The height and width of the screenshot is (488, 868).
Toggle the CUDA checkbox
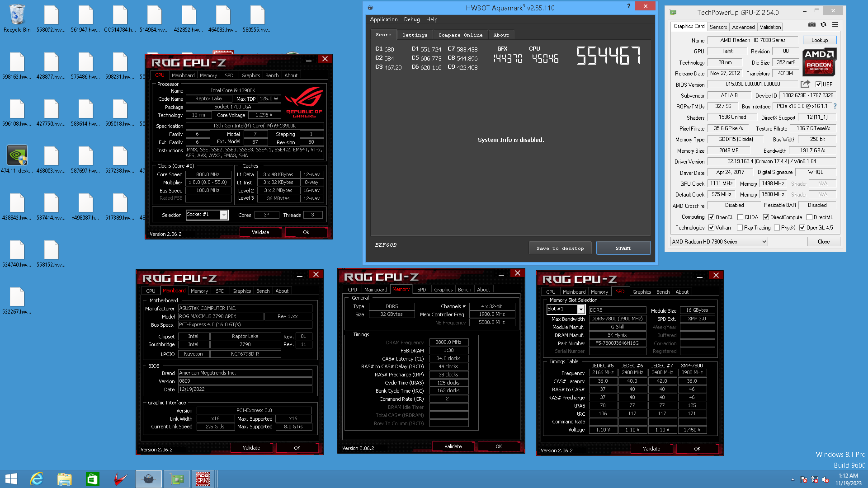[740, 217]
